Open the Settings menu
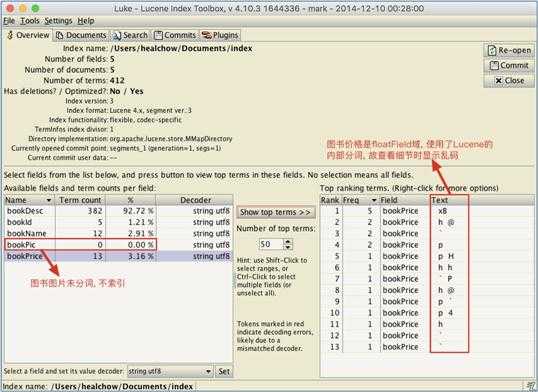This screenshot has width=538, height=392. click(58, 21)
